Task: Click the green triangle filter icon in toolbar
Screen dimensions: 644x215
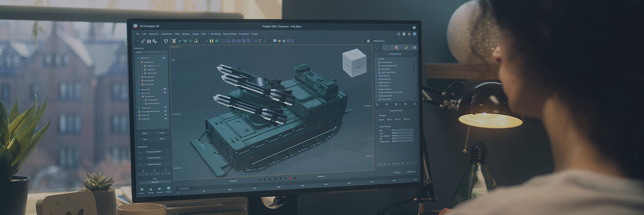Action: pyautogui.click(x=185, y=41)
